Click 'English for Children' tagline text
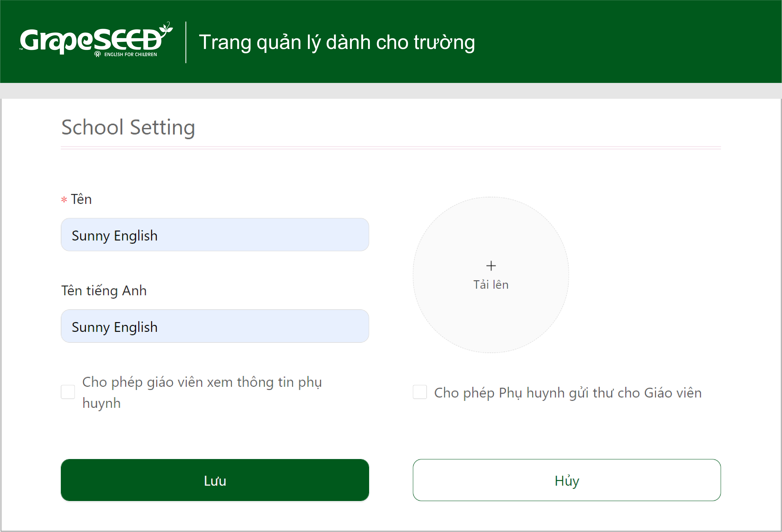Image resolution: width=782 pixels, height=532 pixels. click(131, 54)
